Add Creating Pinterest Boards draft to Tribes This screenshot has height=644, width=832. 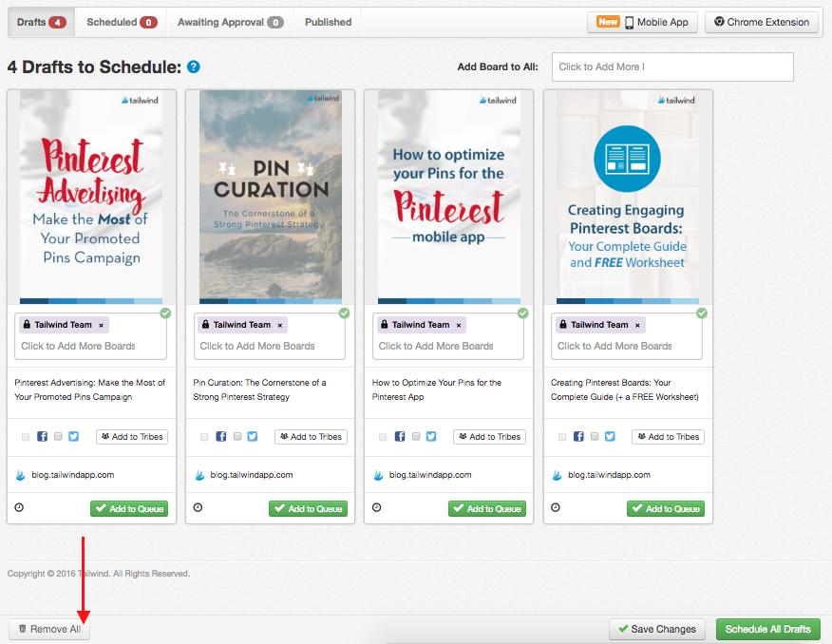click(x=669, y=437)
